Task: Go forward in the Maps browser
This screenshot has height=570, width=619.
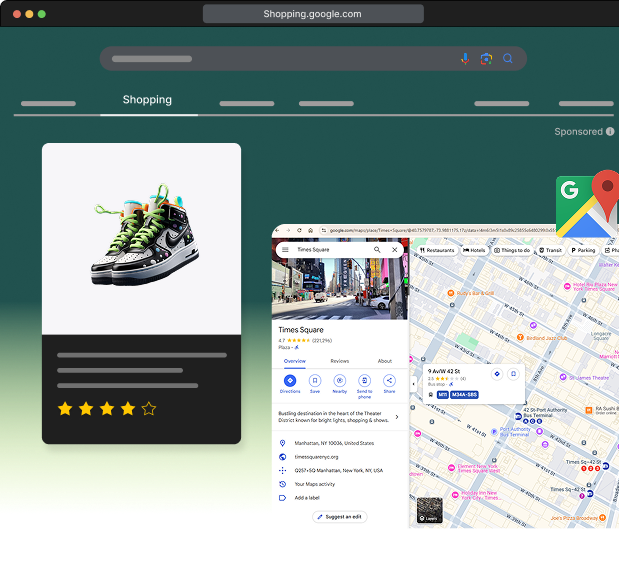Action: (x=288, y=230)
